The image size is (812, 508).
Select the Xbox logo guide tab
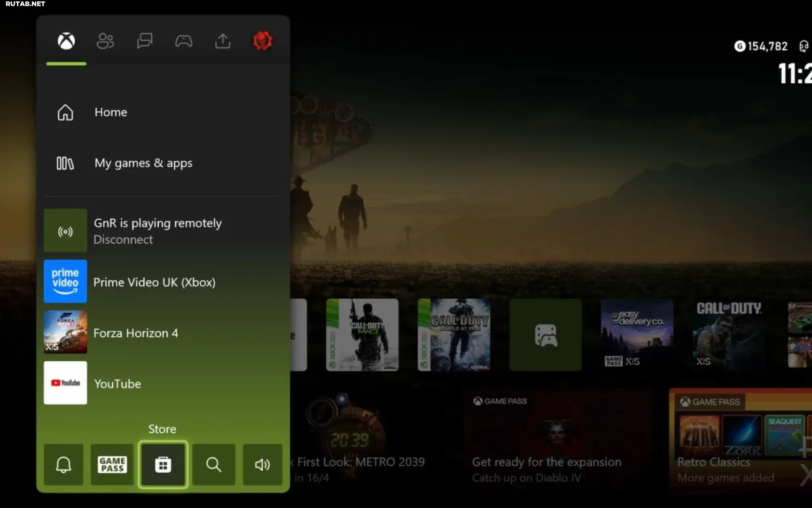tap(66, 41)
